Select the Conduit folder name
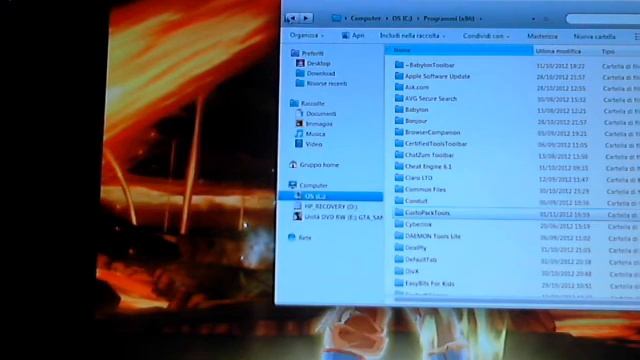Viewport: 640px width, 360px height. click(416, 201)
